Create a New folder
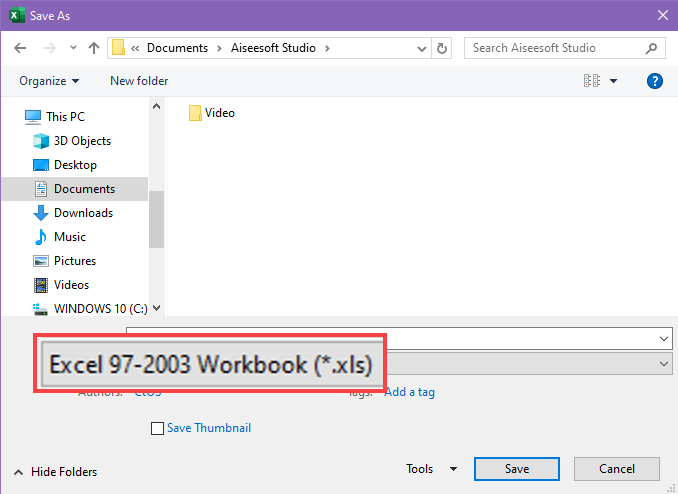The image size is (678, 494). pyautogui.click(x=139, y=81)
